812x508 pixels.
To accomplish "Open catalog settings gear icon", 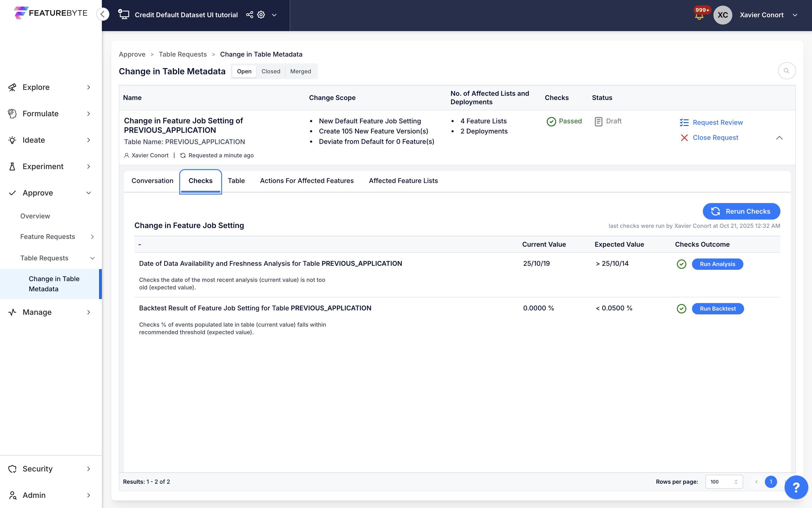I will point(261,15).
